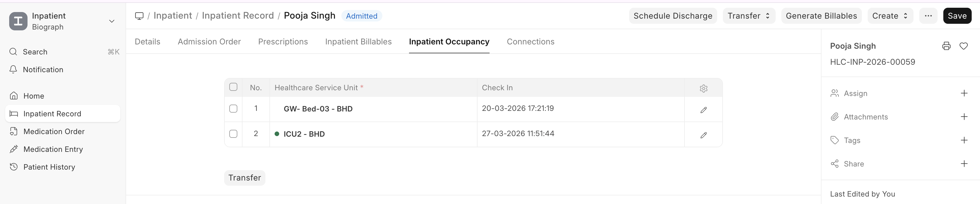
Task: Switch to the Prescriptions tab
Action: [283, 42]
